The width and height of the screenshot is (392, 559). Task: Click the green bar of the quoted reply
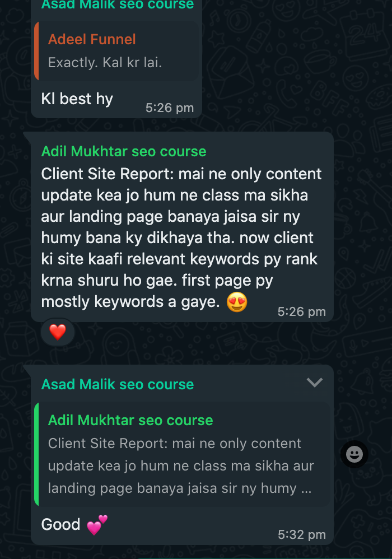[x=36, y=454]
